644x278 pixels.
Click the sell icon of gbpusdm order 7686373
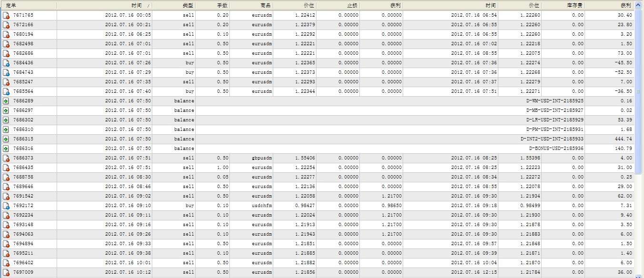(6, 158)
